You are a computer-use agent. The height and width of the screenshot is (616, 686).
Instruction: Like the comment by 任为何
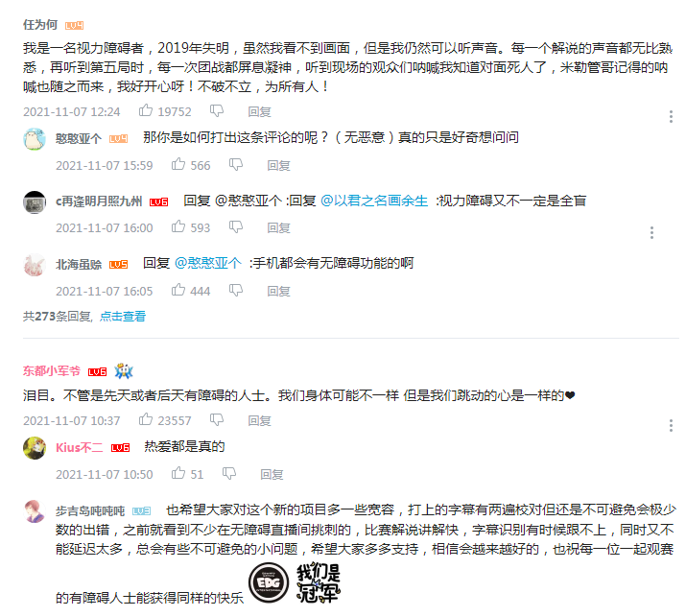tap(146, 110)
